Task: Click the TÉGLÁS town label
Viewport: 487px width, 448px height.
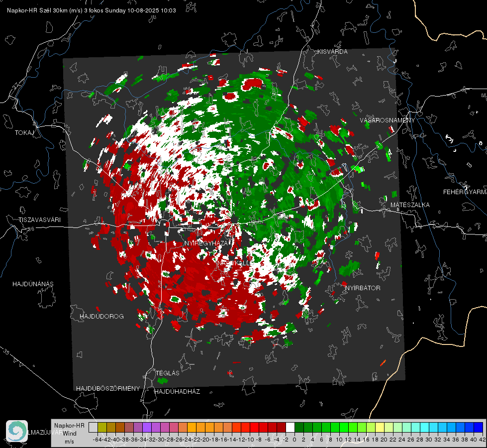Action: pyautogui.click(x=168, y=373)
